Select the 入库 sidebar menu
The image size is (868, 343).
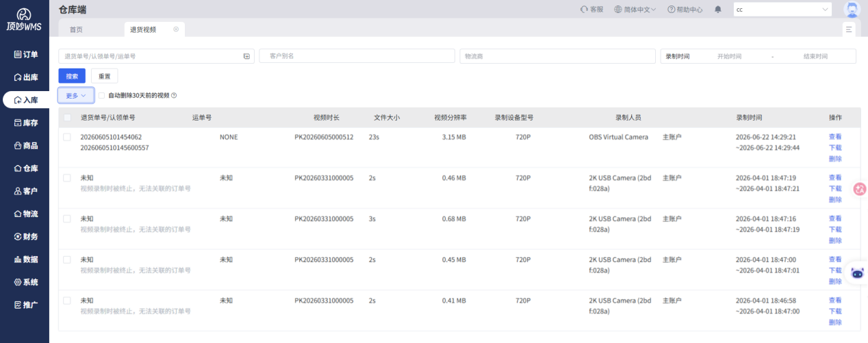pyautogui.click(x=25, y=100)
